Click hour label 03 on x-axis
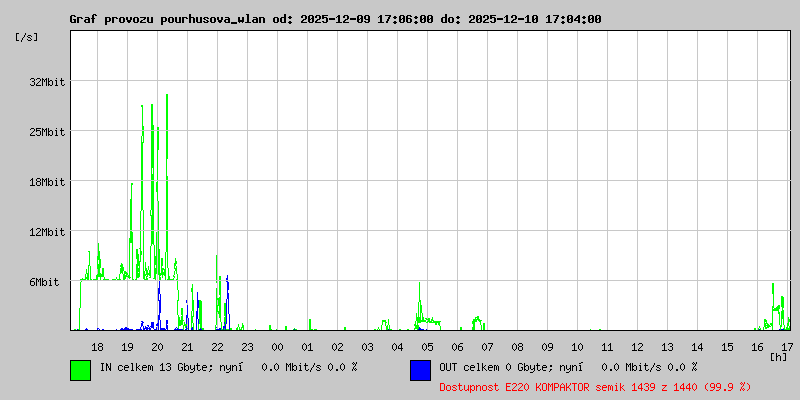This screenshot has height=400, width=800. pyautogui.click(x=367, y=347)
